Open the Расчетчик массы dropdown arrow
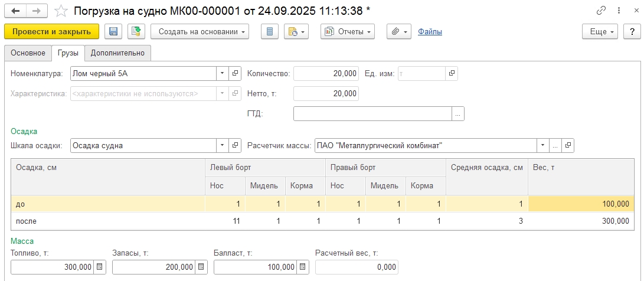Screen dimensions: 644x281 point(542,145)
